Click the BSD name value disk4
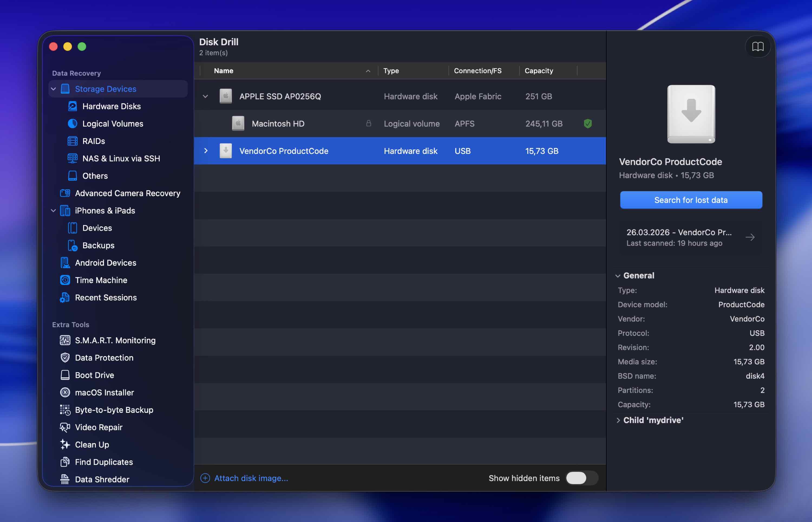 click(x=755, y=376)
